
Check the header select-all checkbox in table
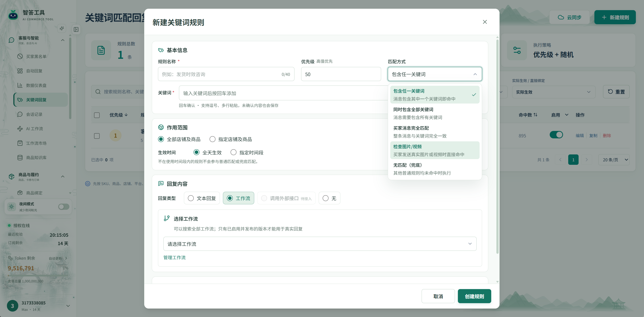click(x=97, y=115)
